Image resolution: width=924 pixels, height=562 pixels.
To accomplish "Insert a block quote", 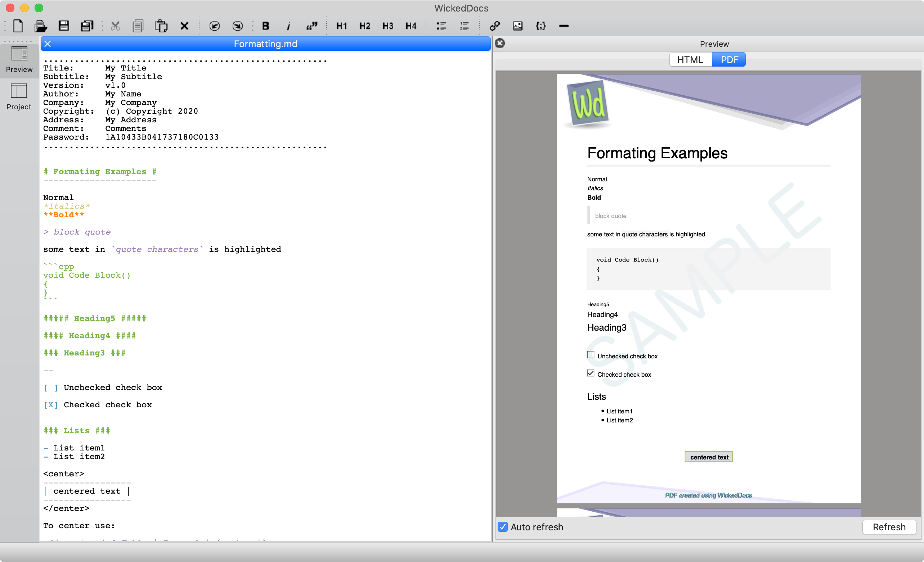I will pos(311,26).
